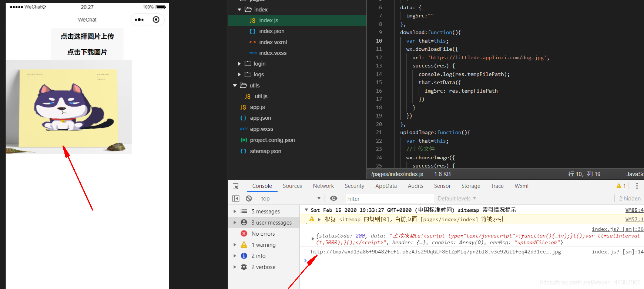This screenshot has width=644, height=289.
Task: Open the Storage tab
Action: [471, 186]
